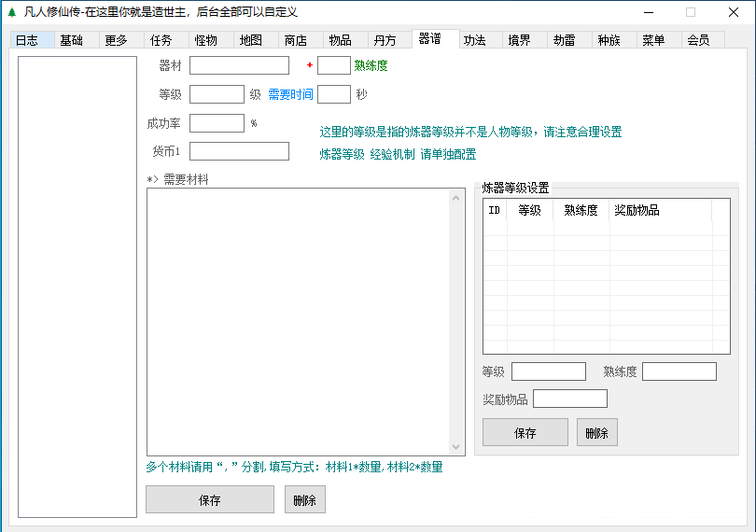This screenshot has width=756, height=532.
Task: Click the 奖励物品 column header
Action: (661, 210)
